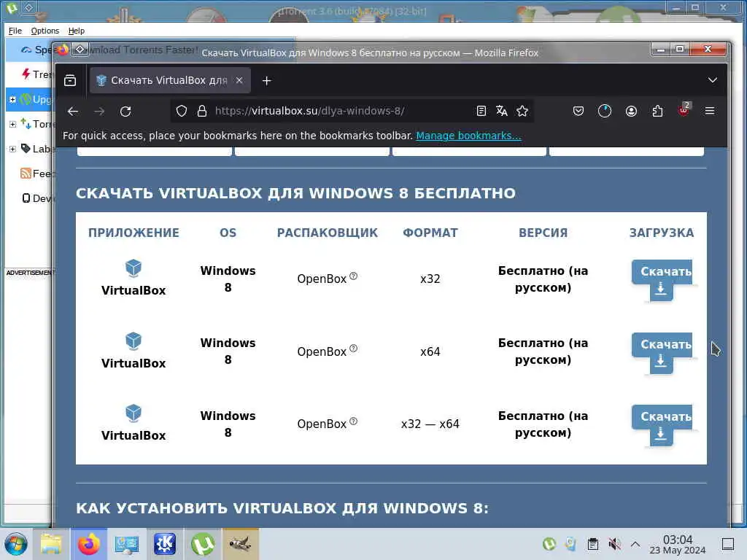Click OpenBox help icon in x32 — x64 row
The image size is (747, 560).
[x=354, y=421]
